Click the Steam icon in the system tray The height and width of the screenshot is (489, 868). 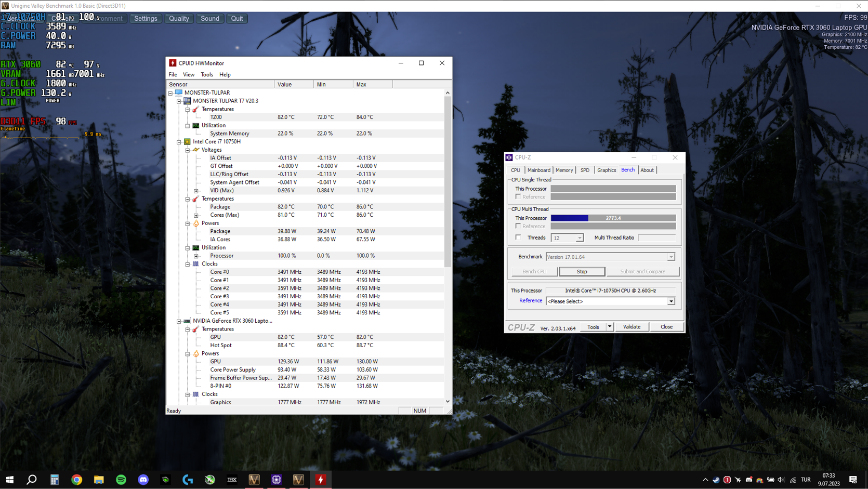[716, 480]
